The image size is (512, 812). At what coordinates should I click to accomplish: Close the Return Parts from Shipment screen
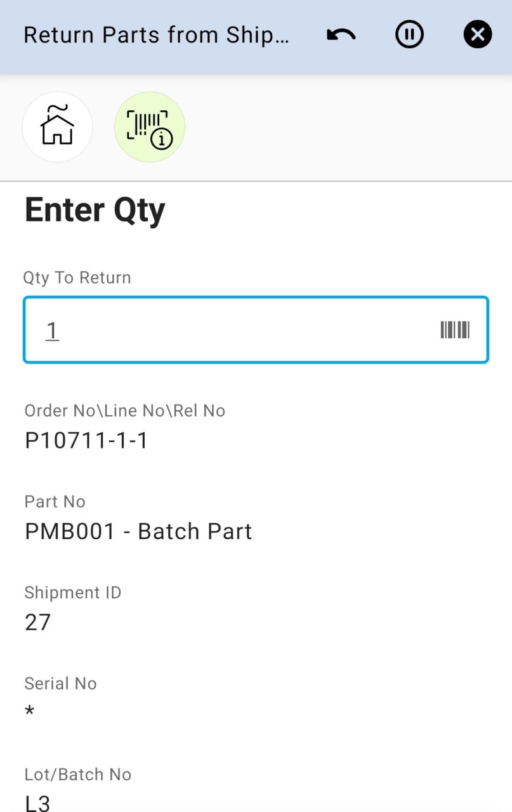pyautogui.click(x=477, y=35)
